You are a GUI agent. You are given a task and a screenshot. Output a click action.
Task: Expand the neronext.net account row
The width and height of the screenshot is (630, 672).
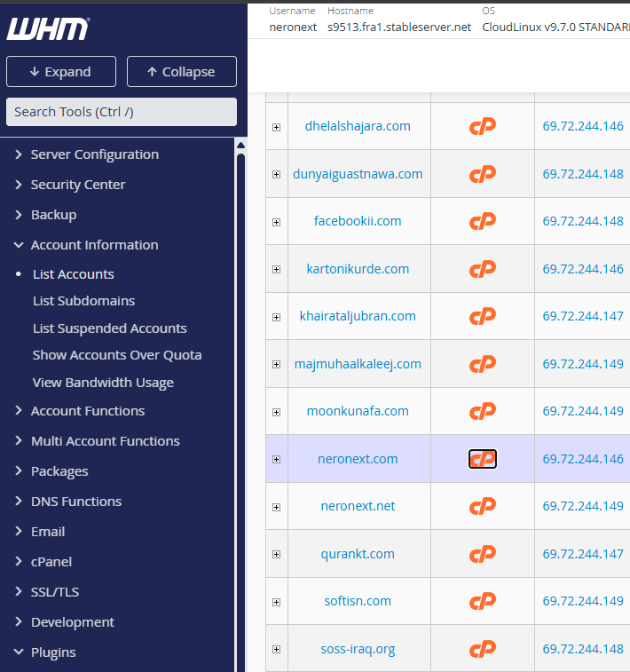pyautogui.click(x=276, y=507)
